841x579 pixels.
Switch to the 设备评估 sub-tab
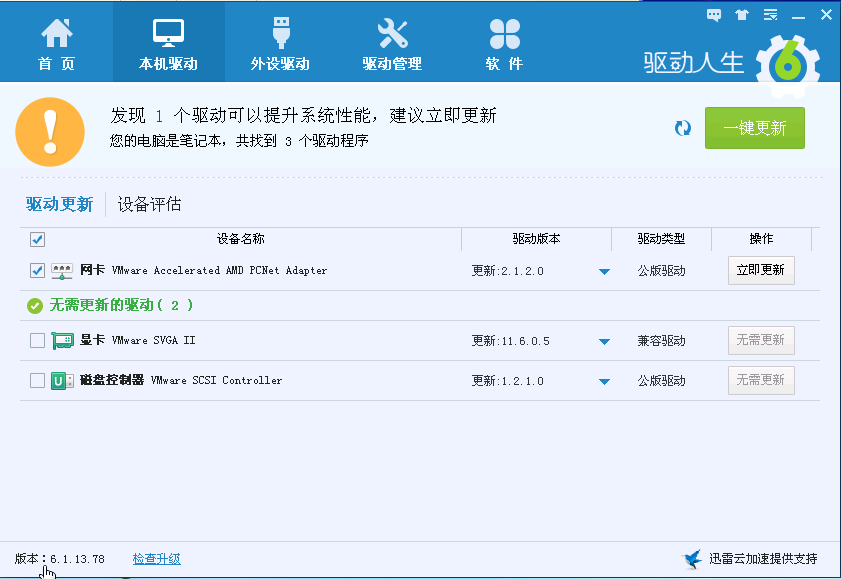(149, 204)
